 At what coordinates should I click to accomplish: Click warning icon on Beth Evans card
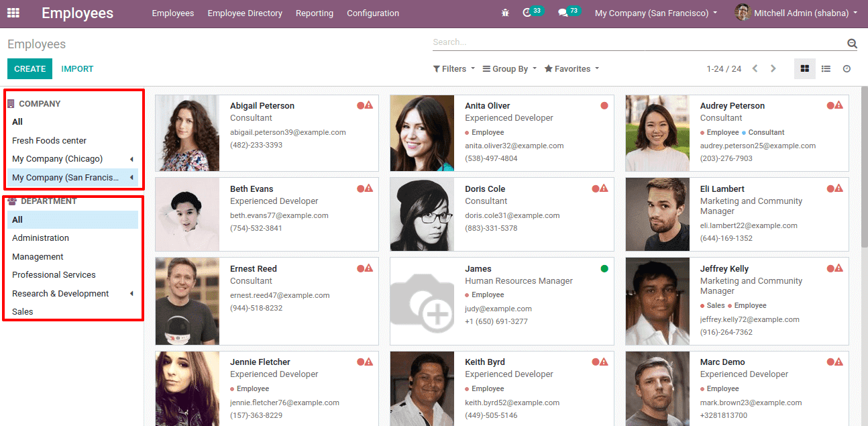point(369,189)
